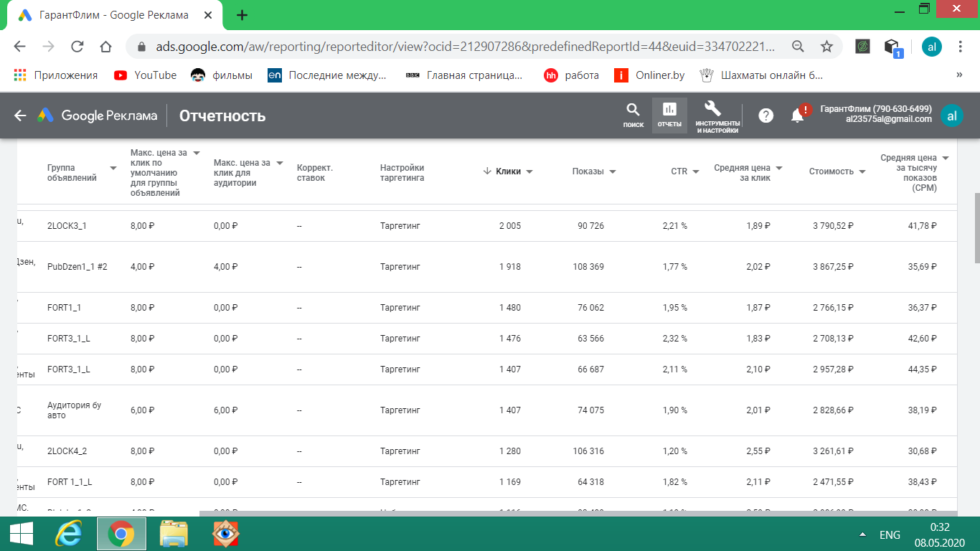Open the Chrome three-dot menu
This screenshot has height=551, width=980.
click(960, 47)
